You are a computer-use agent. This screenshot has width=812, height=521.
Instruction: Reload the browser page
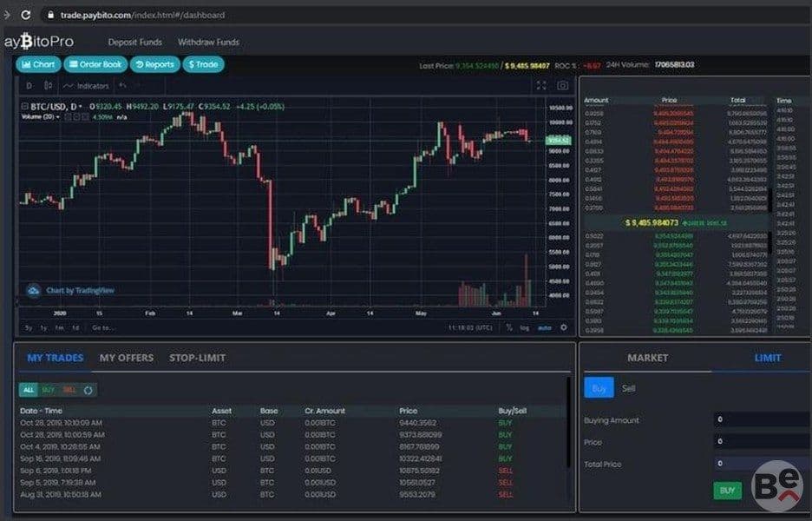point(25,15)
